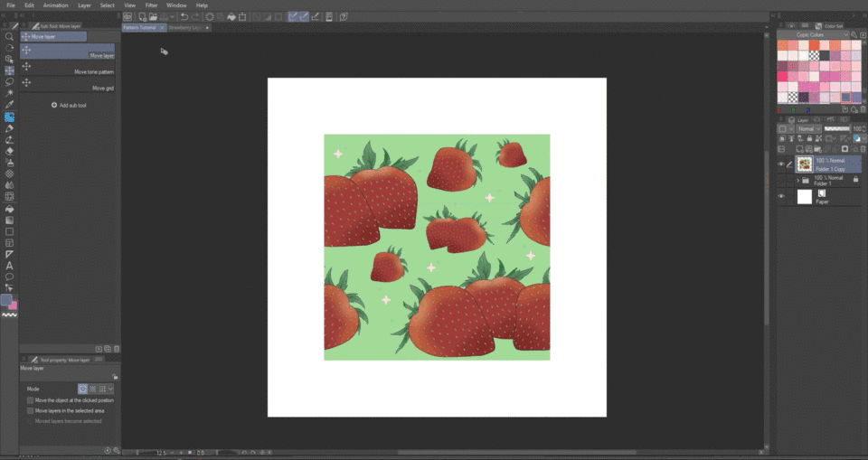Open the Edit menu

[x=29, y=5]
